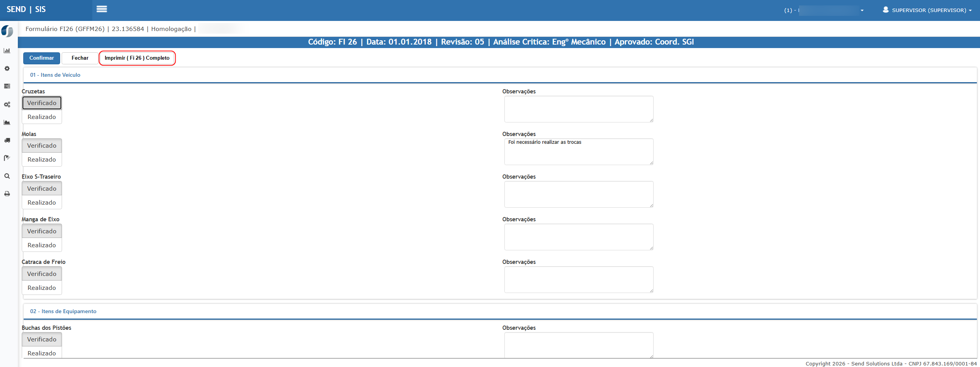Click Imprimir ( Fi 26 ) Completo button
This screenshot has width=980, height=367.
coord(137,58)
